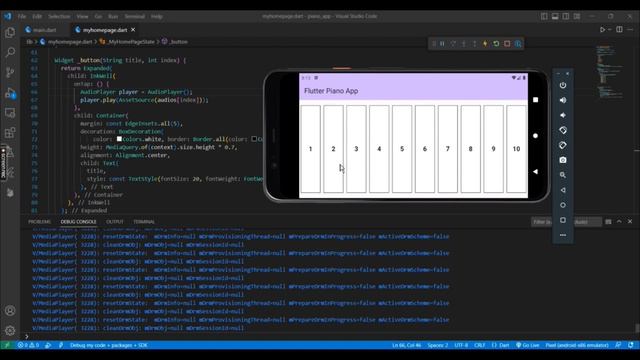Viewport: 640px width, 360px height.
Task: Open Dart DevTools widget inspector icon
Action: coord(518,44)
